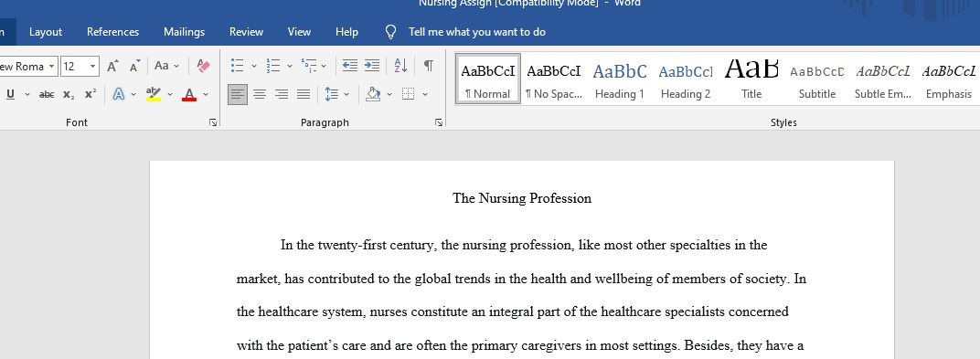
Task: Expand the underline style dropdown arrow
Action: point(27,94)
